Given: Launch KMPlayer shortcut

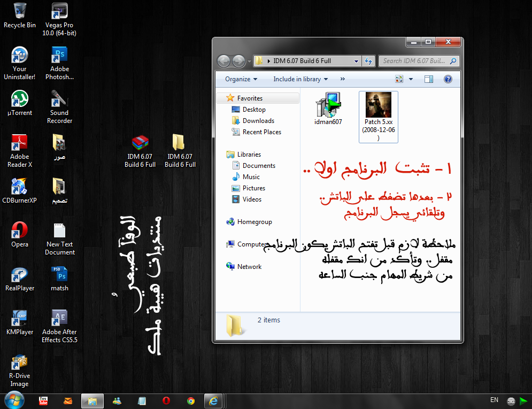Looking at the screenshot, I should [x=20, y=322].
